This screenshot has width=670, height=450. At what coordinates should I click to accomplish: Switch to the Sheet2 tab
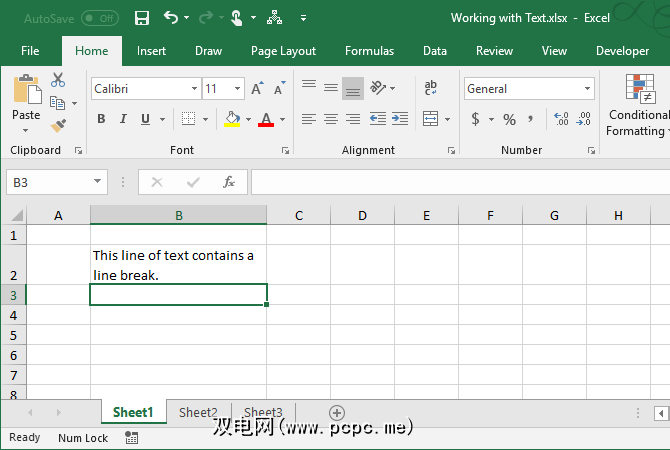pos(198,412)
